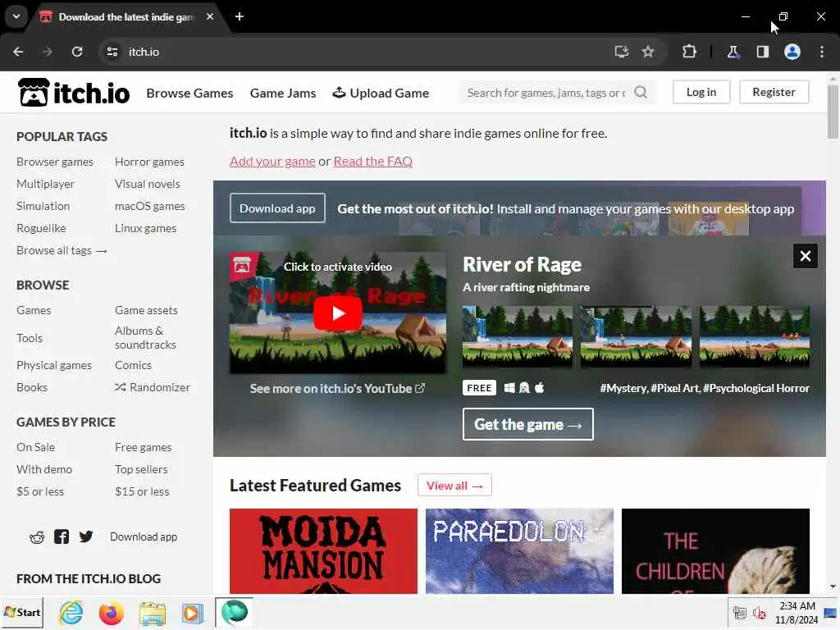
Task: View first River of Rage screenshot
Action: coord(518,337)
